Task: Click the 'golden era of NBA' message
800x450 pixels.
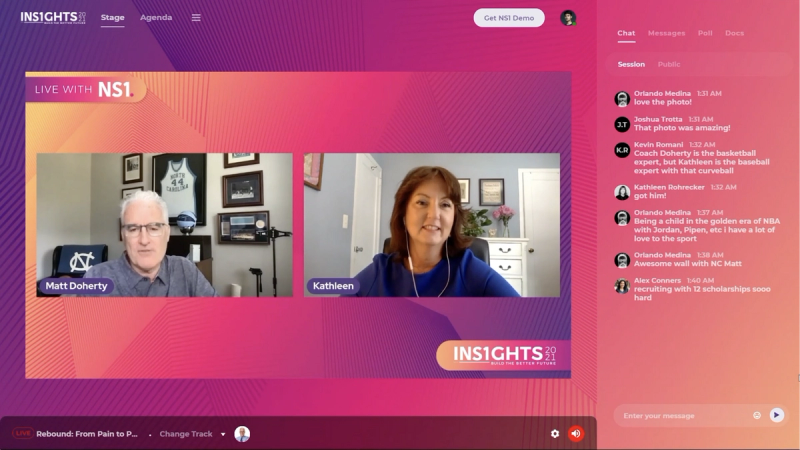Action: pos(707,230)
